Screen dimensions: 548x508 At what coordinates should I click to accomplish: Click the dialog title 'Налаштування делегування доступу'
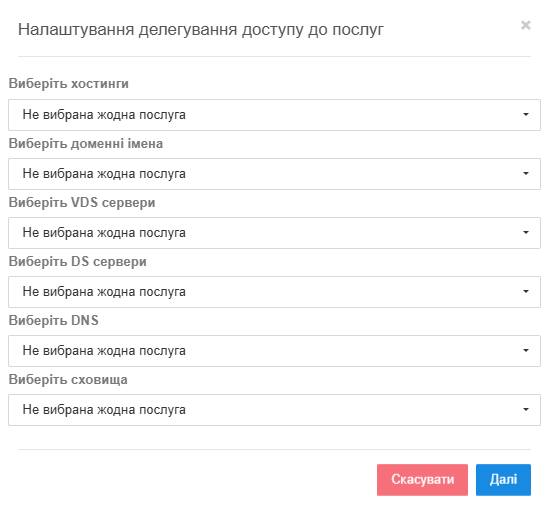[x=161, y=30]
